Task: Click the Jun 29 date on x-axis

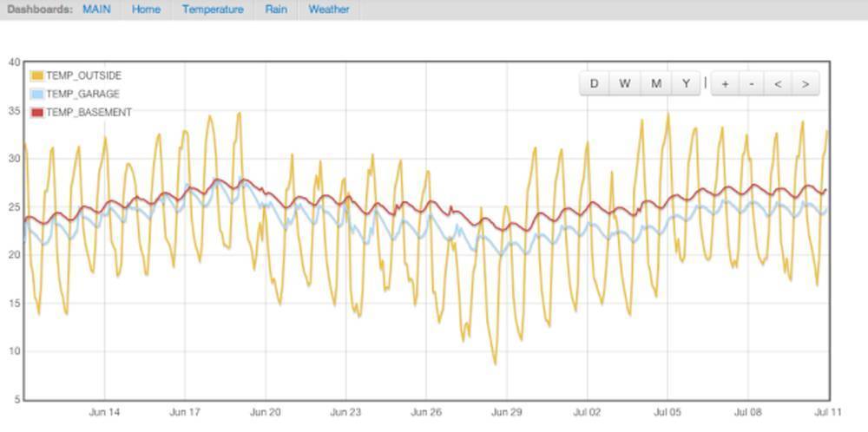Action: pyautogui.click(x=506, y=413)
